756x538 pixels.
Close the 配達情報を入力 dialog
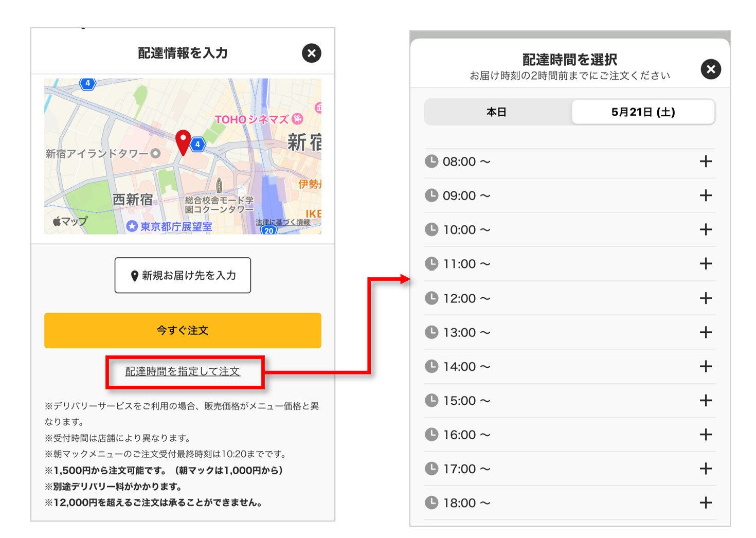click(x=311, y=53)
